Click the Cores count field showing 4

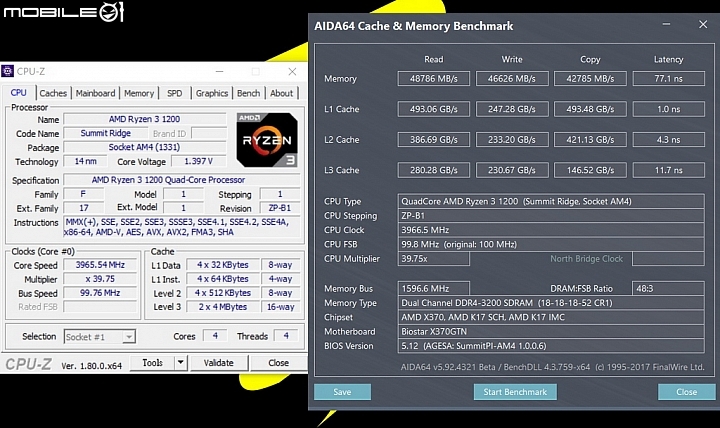tap(215, 336)
